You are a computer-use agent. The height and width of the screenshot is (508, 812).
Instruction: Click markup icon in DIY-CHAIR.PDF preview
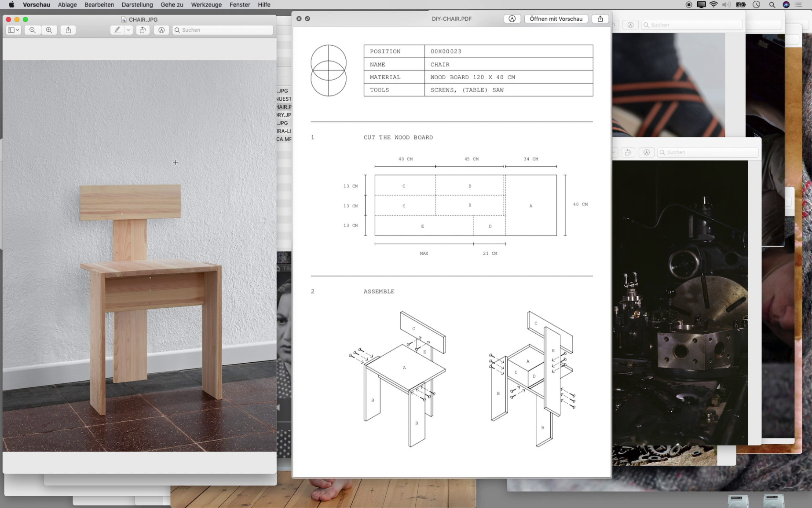512,18
